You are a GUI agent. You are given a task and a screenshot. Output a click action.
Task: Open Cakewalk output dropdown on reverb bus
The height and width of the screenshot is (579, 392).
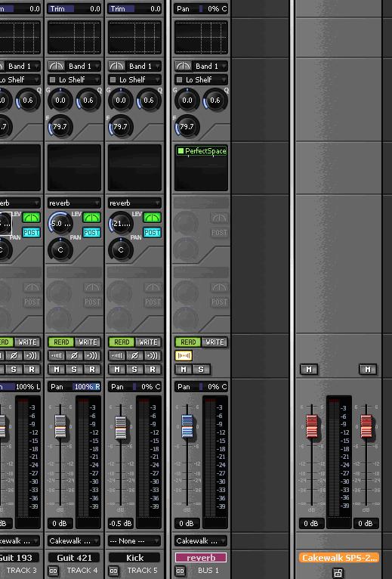201,541
